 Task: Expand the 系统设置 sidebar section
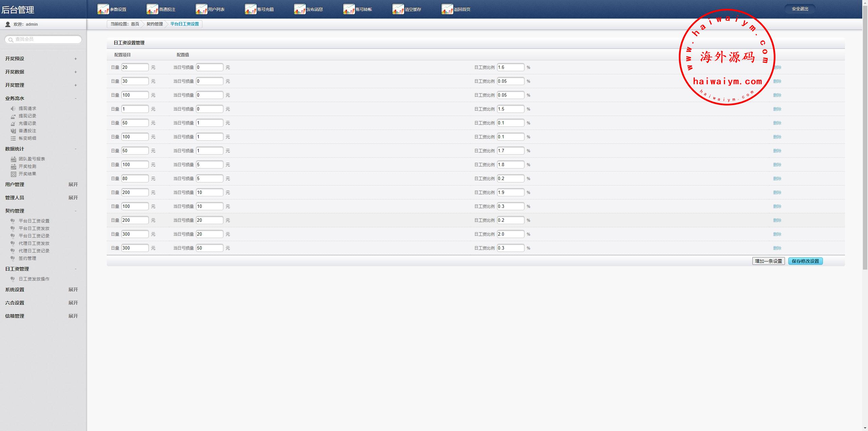click(73, 290)
